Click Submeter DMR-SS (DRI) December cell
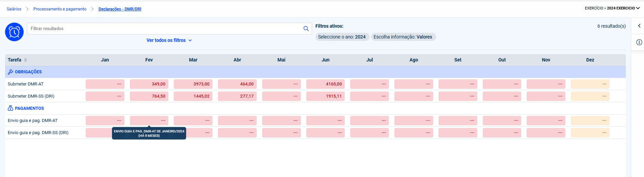The height and width of the screenshot is (177, 644). pyautogui.click(x=590, y=96)
